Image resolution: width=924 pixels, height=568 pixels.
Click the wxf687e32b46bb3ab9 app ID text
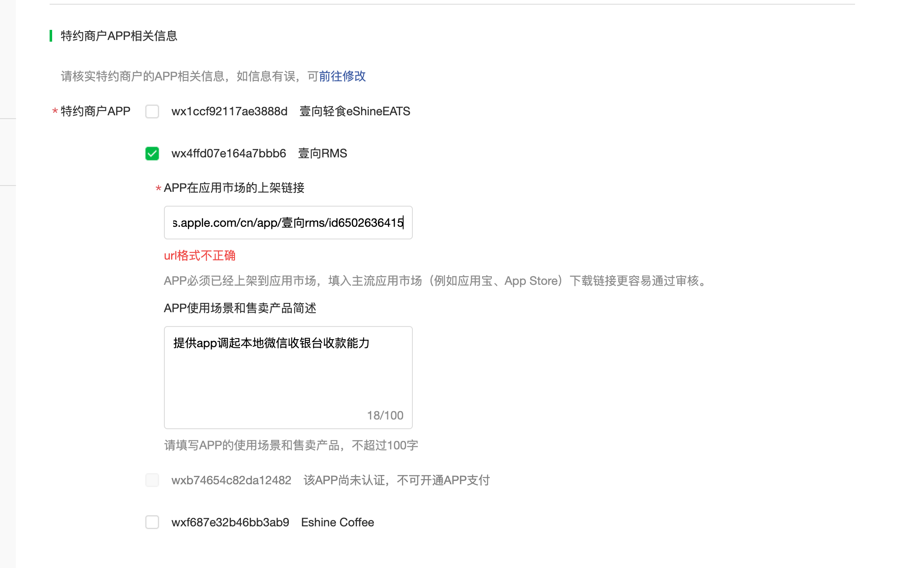pos(230,522)
